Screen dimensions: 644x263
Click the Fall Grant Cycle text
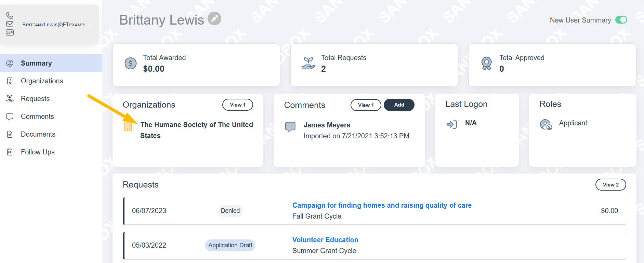317,216
